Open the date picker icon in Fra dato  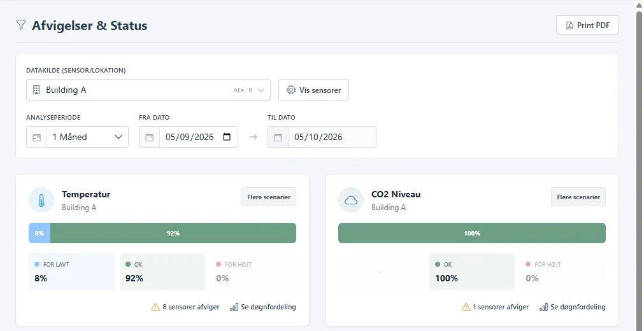[x=227, y=137]
